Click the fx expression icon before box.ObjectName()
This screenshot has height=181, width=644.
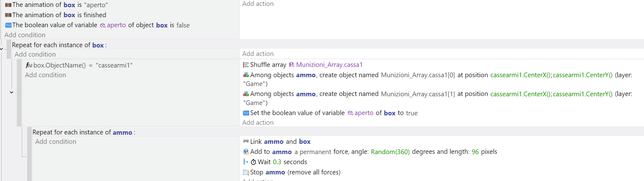click(x=29, y=65)
